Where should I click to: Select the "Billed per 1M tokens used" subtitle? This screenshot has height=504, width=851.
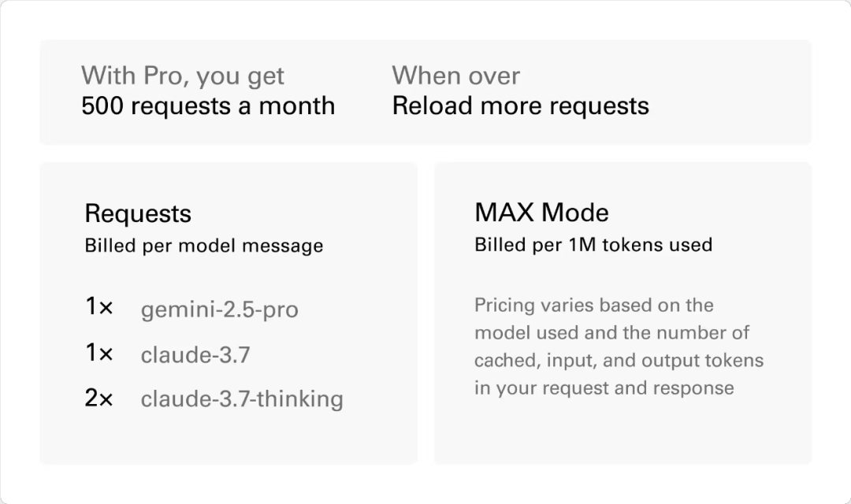[x=593, y=245]
